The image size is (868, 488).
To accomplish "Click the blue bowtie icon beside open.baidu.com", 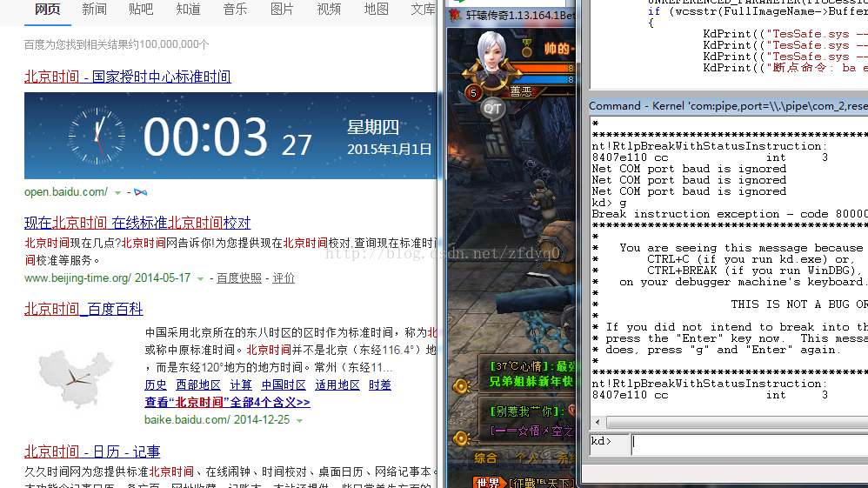I will [141, 192].
